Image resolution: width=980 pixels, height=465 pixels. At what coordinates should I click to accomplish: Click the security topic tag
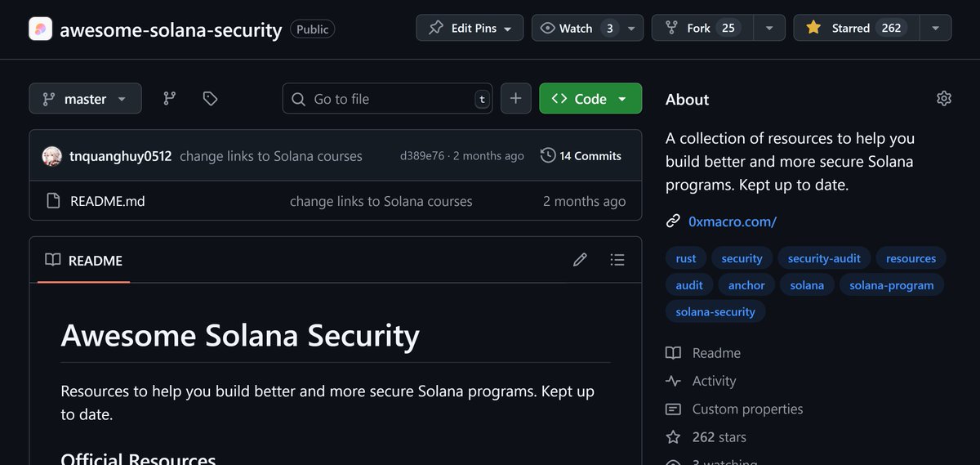tap(742, 258)
